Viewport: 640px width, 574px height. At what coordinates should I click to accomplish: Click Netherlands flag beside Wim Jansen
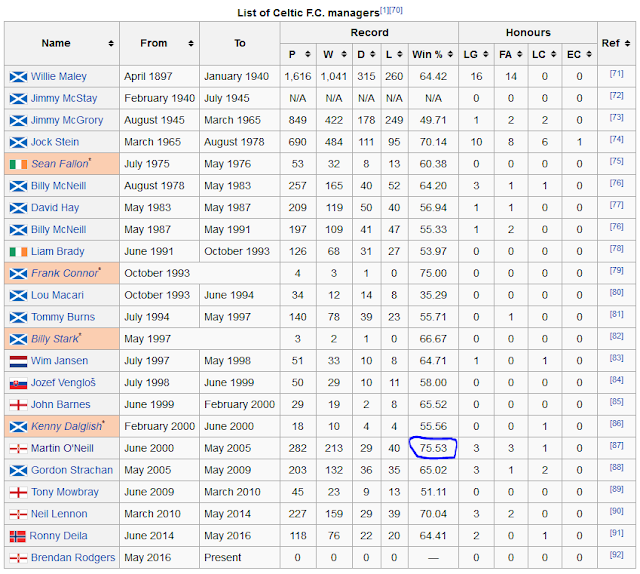tap(18, 361)
